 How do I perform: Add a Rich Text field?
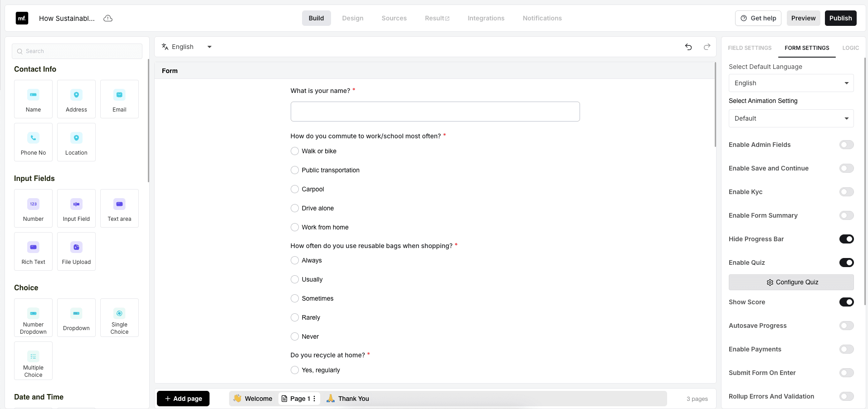pyautogui.click(x=33, y=252)
